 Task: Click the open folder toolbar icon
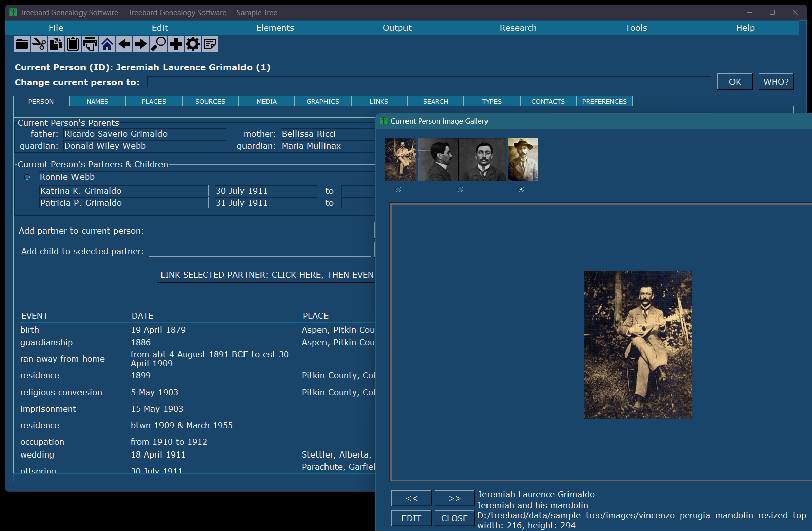[22, 44]
